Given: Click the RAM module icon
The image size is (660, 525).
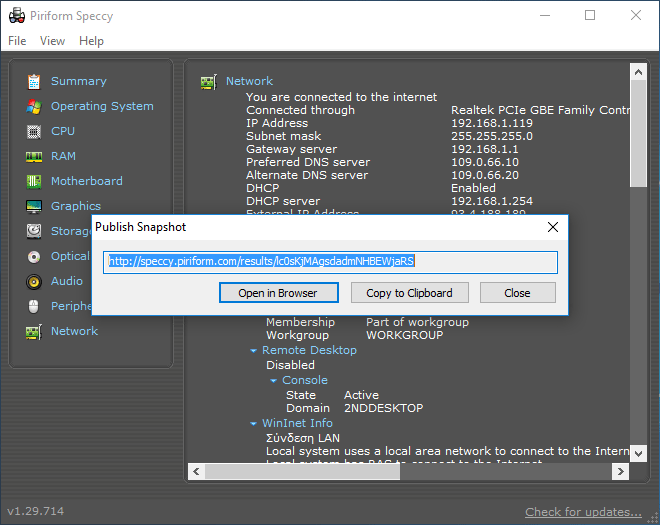Looking at the screenshot, I should (34, 157).
